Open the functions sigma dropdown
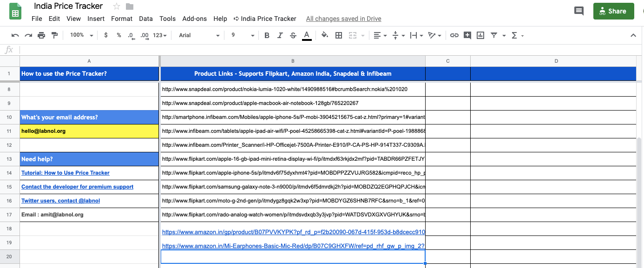Image resolution: width=644 pixels, height=268 pixels. (x=517, y=35)
